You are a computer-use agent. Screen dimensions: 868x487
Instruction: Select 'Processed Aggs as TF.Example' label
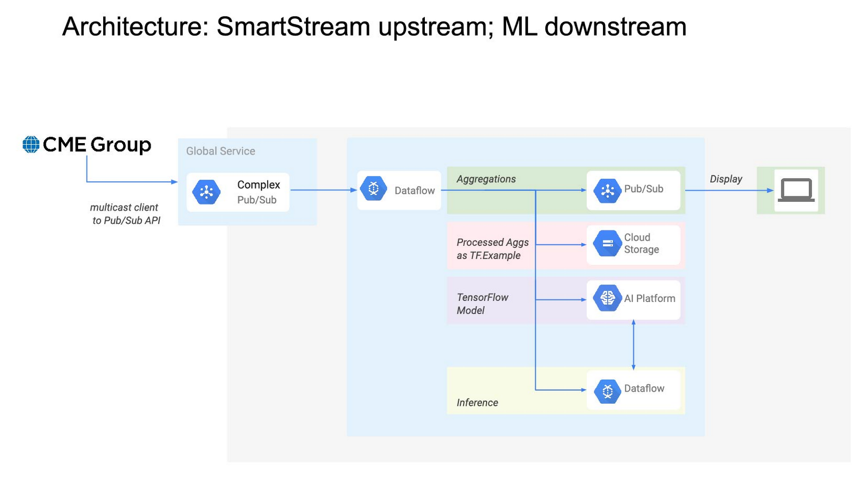[x=493, y=249]
